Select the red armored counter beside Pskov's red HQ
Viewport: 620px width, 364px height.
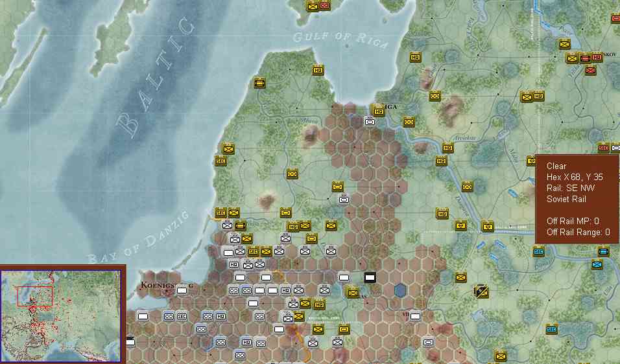[x=585, y=58]
